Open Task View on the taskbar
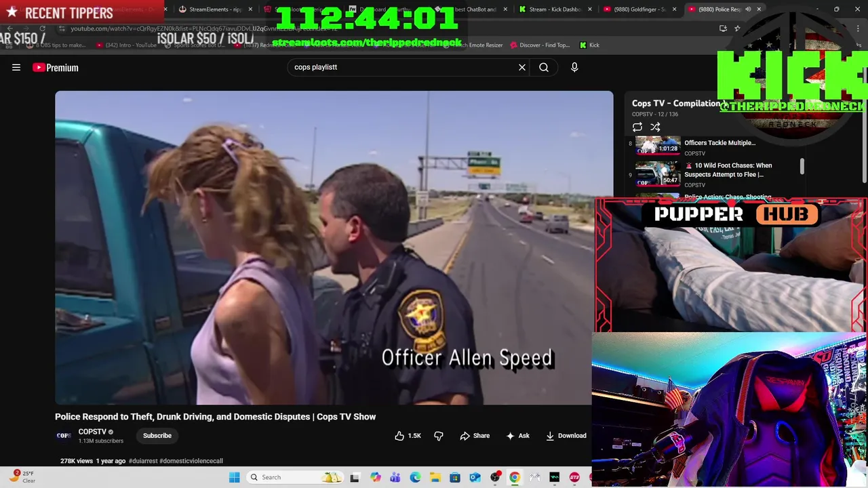This screenshot has height=488, width=868. 355,477
